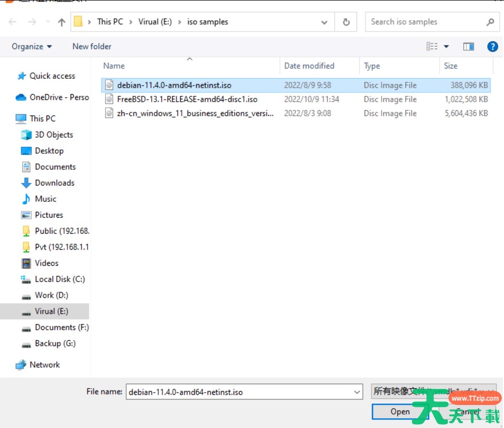Screen dimensions: 504x428
Task: Click the Network icon in sidebar
Action: (x=21, y=365)
